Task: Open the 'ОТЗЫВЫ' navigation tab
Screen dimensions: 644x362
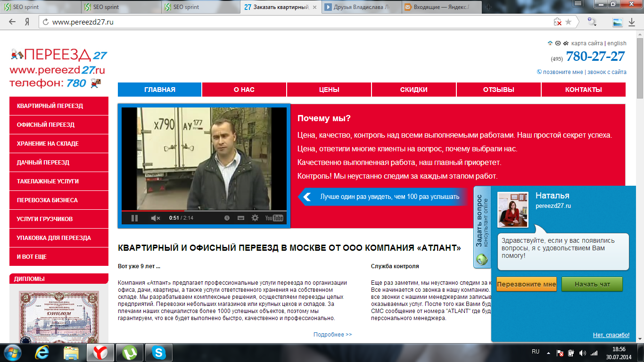Action: tap(499, 90)
